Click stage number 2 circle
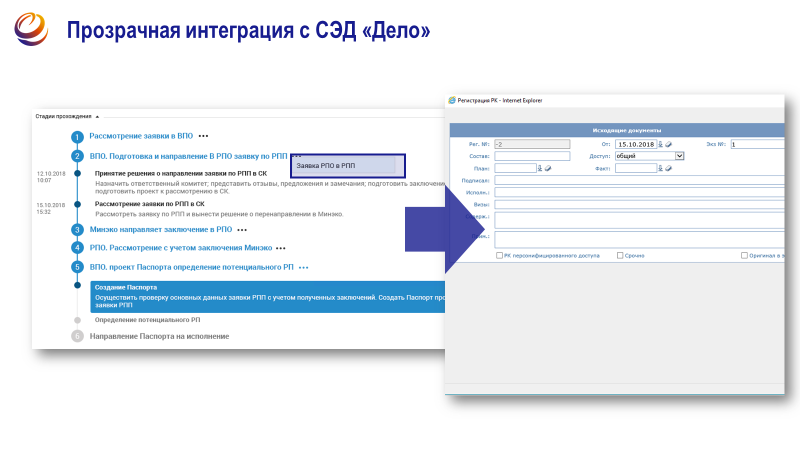Image resolution: width=800 pixels, height=450 pixels. [78, 156]
